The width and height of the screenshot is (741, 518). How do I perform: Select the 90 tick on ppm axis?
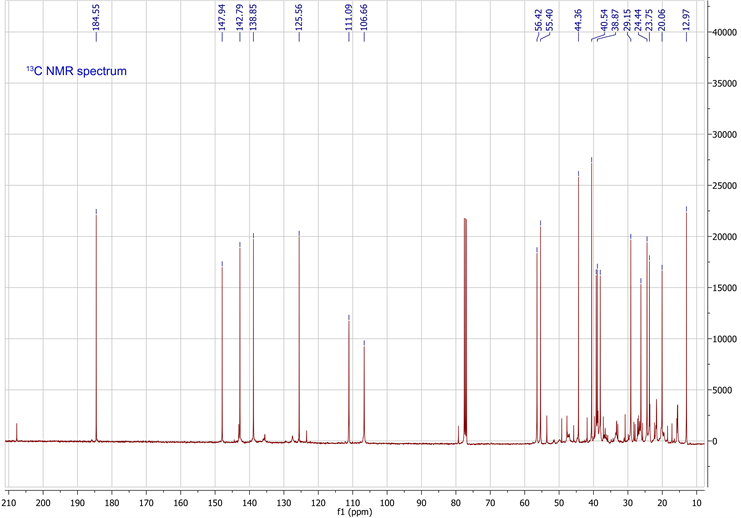click(x=422, y=503)
